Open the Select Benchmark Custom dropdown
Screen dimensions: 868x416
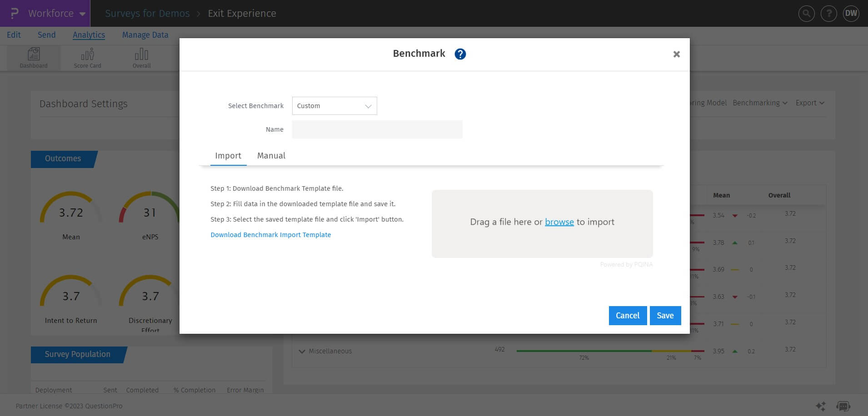[334, 105]
